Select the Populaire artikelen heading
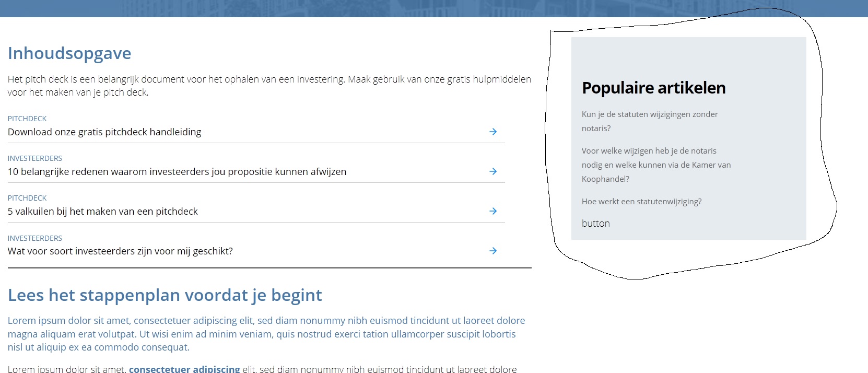 pos(654,88)
